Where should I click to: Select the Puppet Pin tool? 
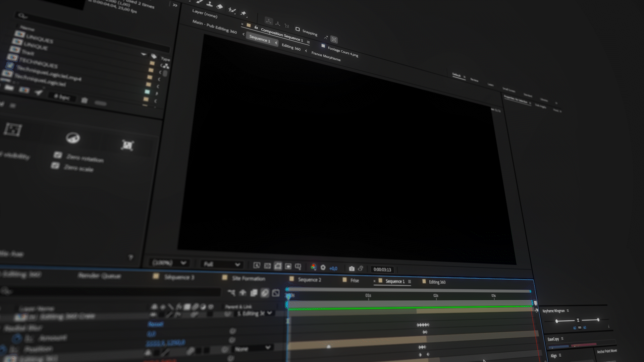tap(244, 13)
